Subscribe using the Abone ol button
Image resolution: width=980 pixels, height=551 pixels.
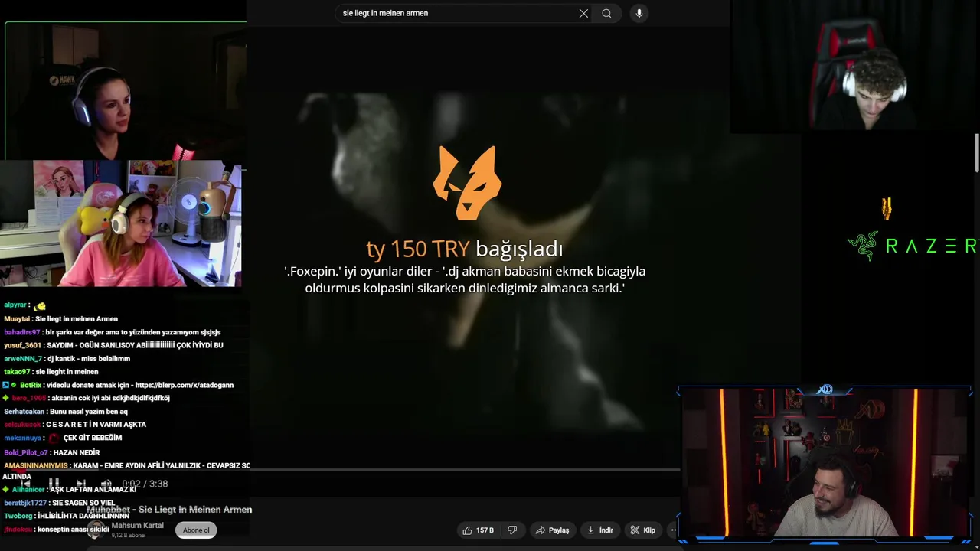[196, 530]
